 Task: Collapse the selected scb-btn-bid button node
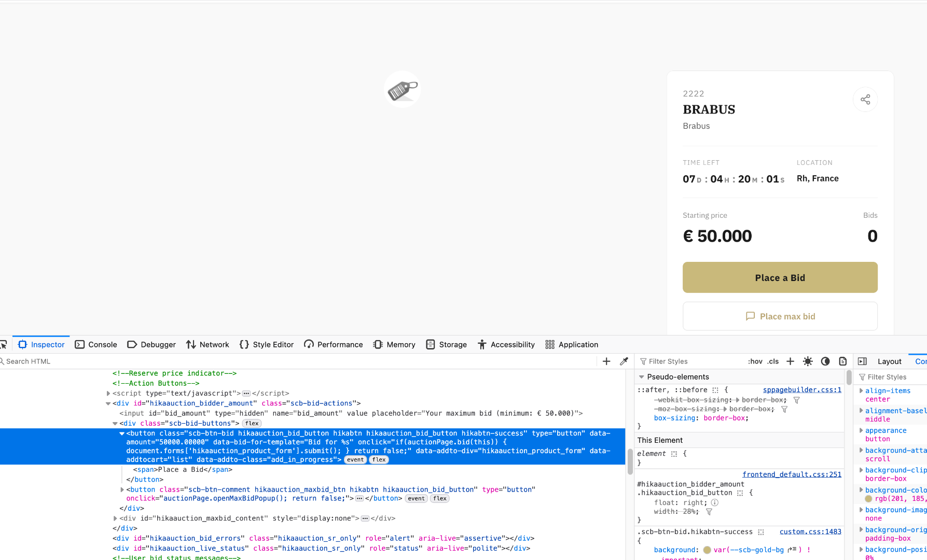[122, 433]
